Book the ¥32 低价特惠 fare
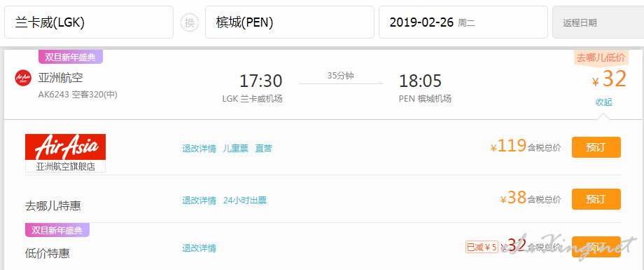This screenshot has width=644, height=270. point(596,247)
